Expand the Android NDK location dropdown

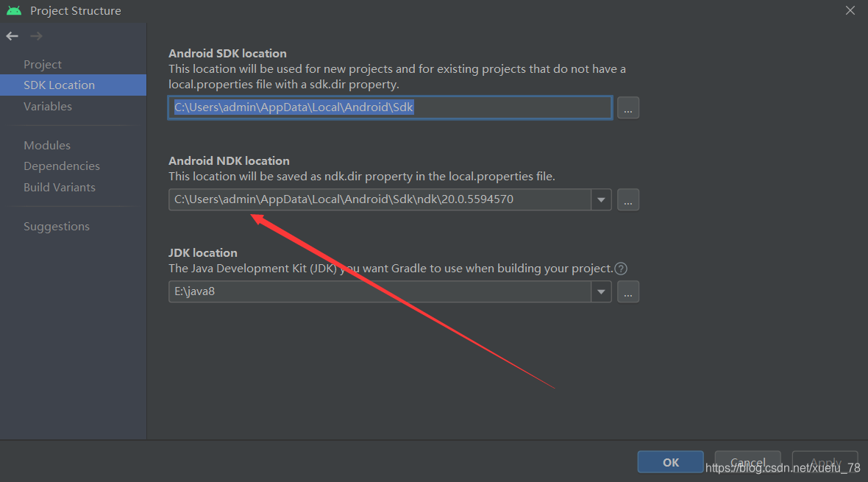601,199
